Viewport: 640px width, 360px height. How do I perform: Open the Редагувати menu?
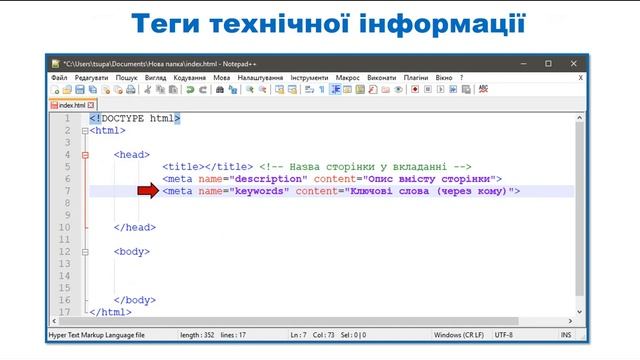point(91,78)
